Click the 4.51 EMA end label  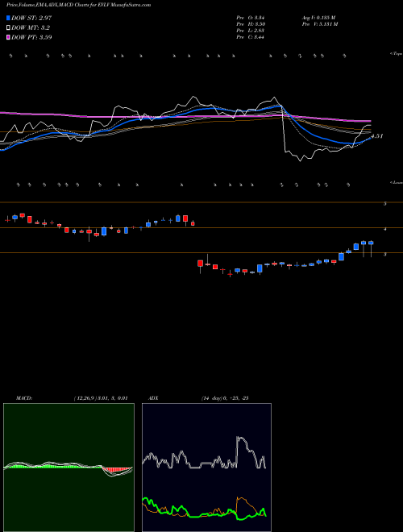pos(376,136)
